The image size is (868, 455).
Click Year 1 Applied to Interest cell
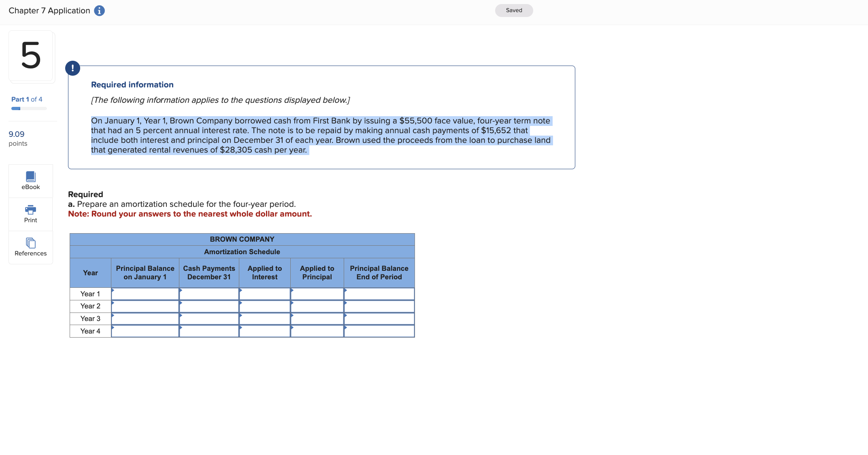pos(265,294)
